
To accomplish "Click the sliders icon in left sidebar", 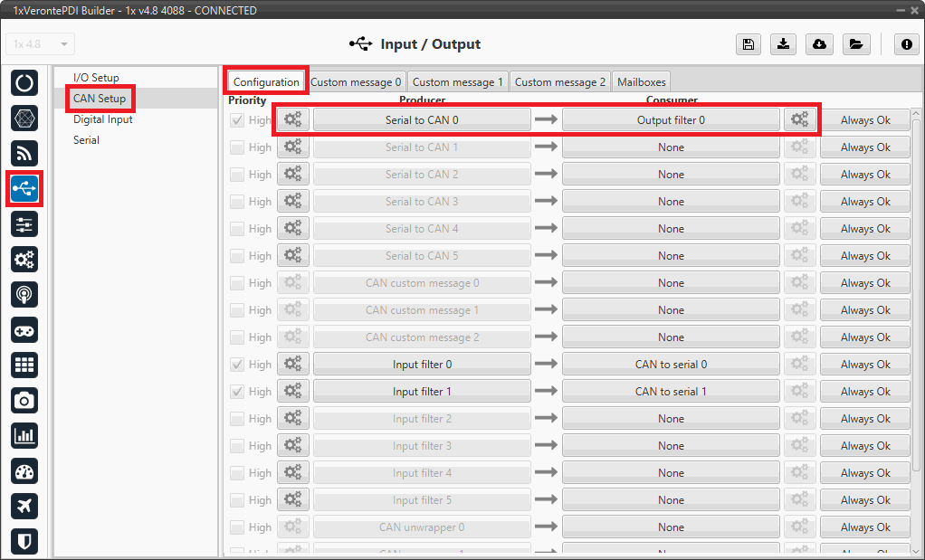I will pos(24,223).
